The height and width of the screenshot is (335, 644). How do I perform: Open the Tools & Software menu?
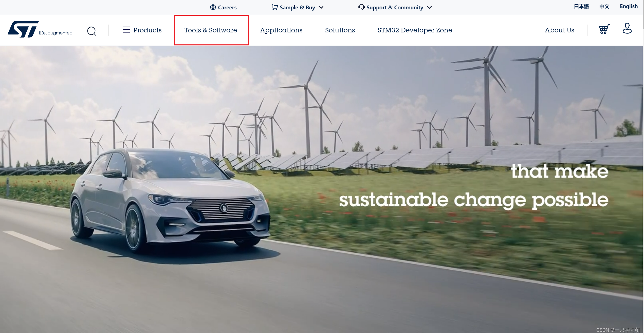click(211, 30)
